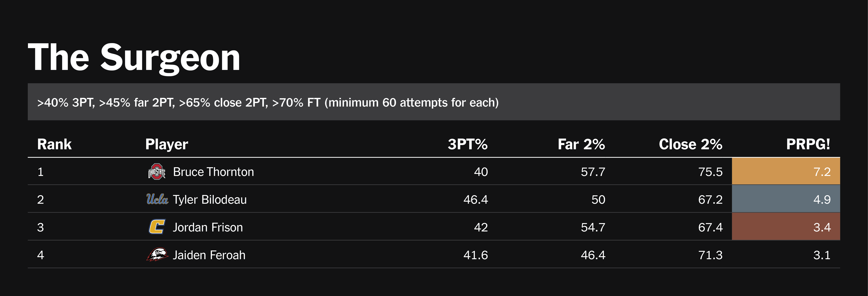Click the PRPG! column header
The image size is (868, 296).
(x=808, y=144)
